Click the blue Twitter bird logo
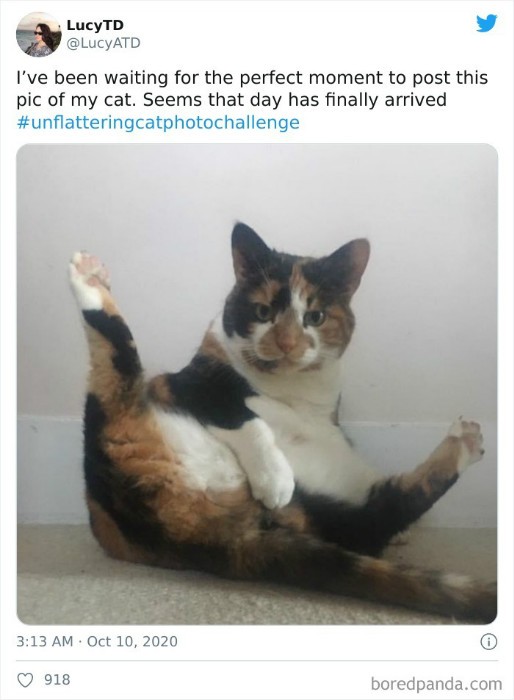Viewport: 514px width, 700px height. (486, 23)
